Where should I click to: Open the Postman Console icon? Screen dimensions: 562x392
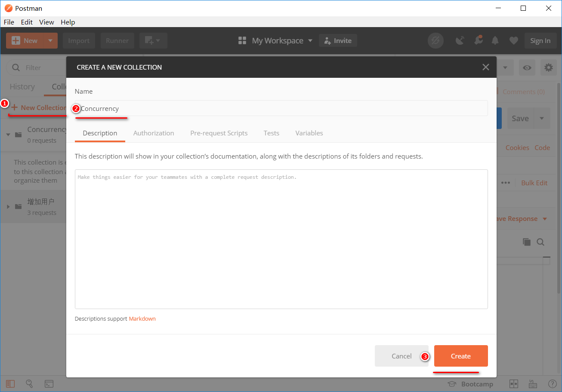pyautogui.click(x=49, y=384)
